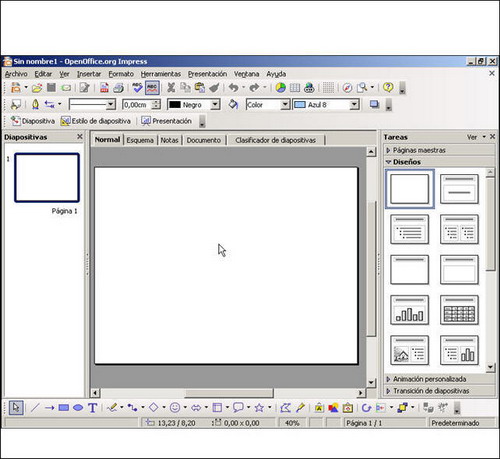The height and width of the screenshot is (459, 500).
Task: Select the Ellipse drawing tool
Action: 78,408
